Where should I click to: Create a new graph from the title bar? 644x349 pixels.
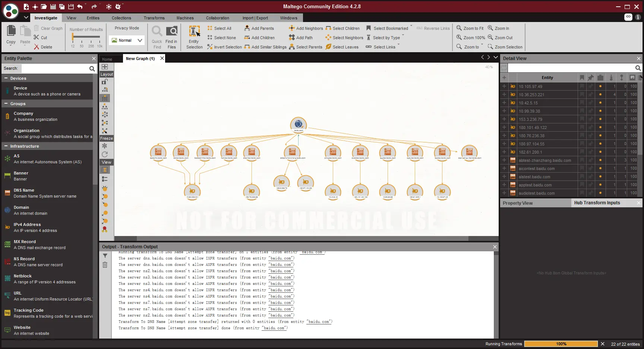tap(26, 7)
